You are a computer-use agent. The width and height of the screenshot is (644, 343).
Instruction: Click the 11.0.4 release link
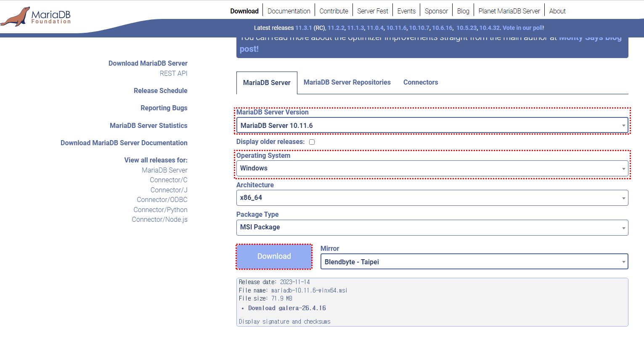click(375, 28)
